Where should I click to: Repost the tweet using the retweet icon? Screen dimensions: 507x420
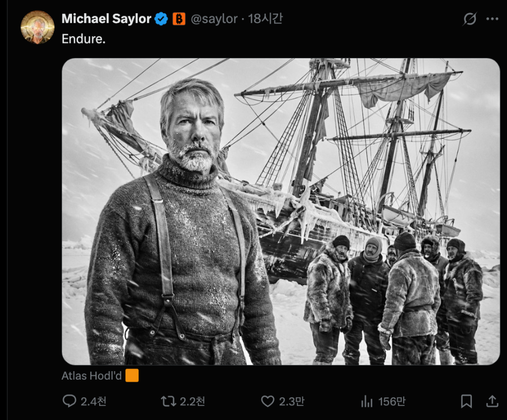168,402
